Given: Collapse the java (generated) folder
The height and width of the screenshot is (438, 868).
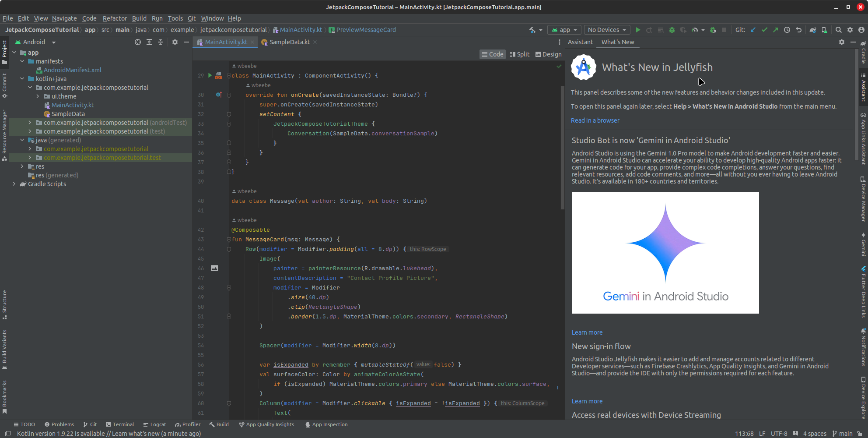Looking at the screenshot, I should [x=22, y=140].
